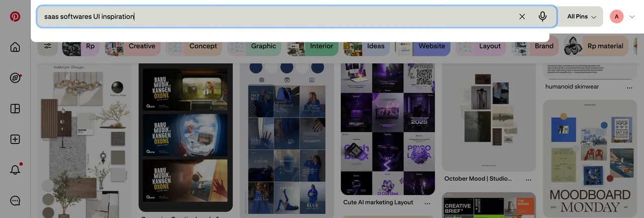Open the profile avatar labeled A
The width and height of the screenshot is (644, 218).
[x=617, y=17]
